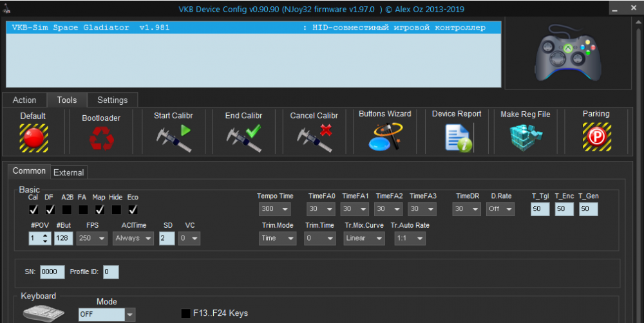Select the Common tab

pos(29,171)
